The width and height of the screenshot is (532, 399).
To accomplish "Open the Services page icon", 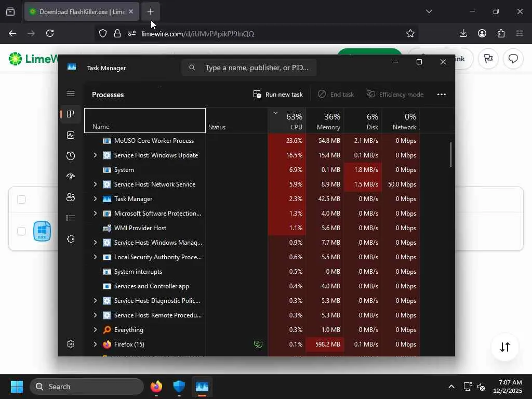I will 71,239.
